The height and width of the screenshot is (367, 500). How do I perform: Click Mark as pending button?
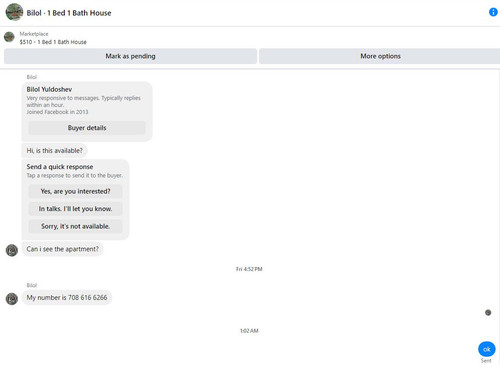pyautogui.click(x=130, y=56)
